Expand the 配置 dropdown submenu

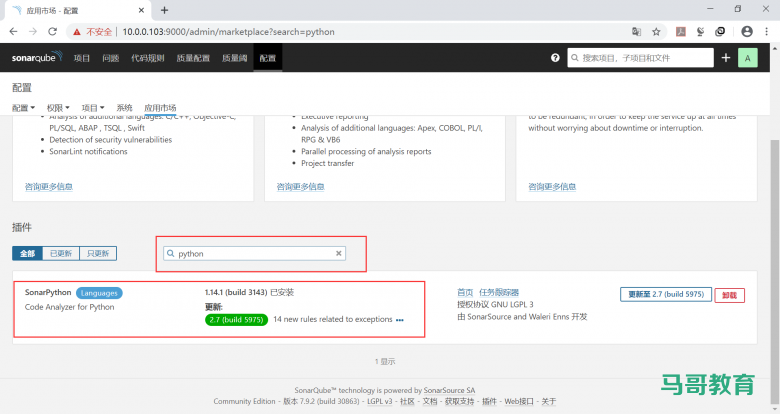pos(24,108)
